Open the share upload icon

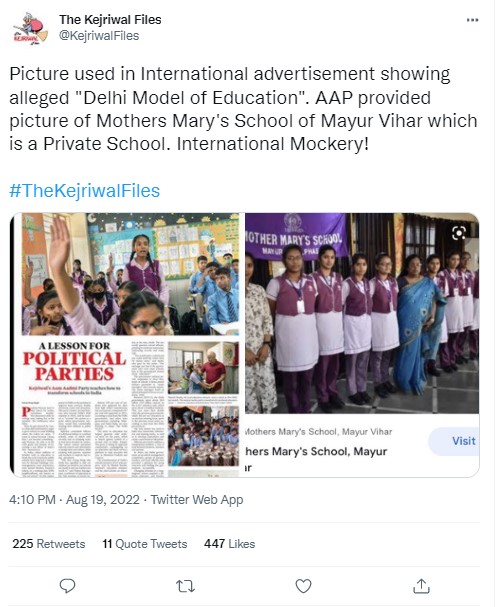point(421,586)
